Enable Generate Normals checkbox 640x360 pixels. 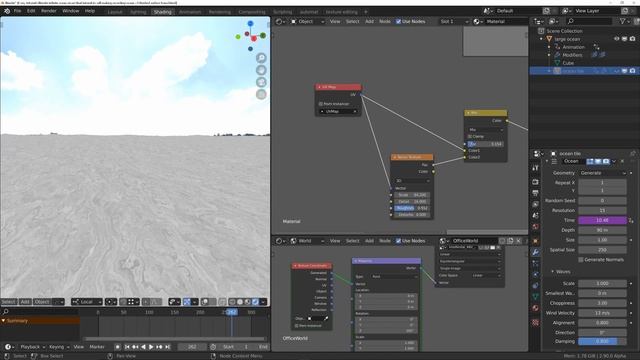pos(581,260)
